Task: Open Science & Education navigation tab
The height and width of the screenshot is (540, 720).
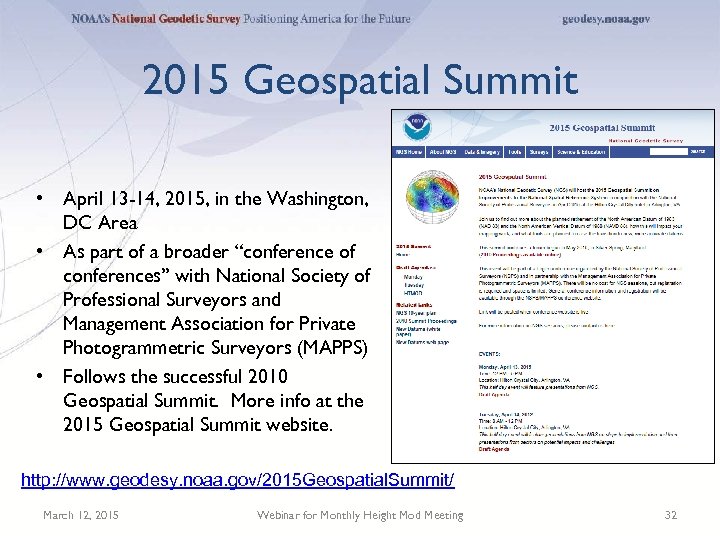Action: point(581,152)
